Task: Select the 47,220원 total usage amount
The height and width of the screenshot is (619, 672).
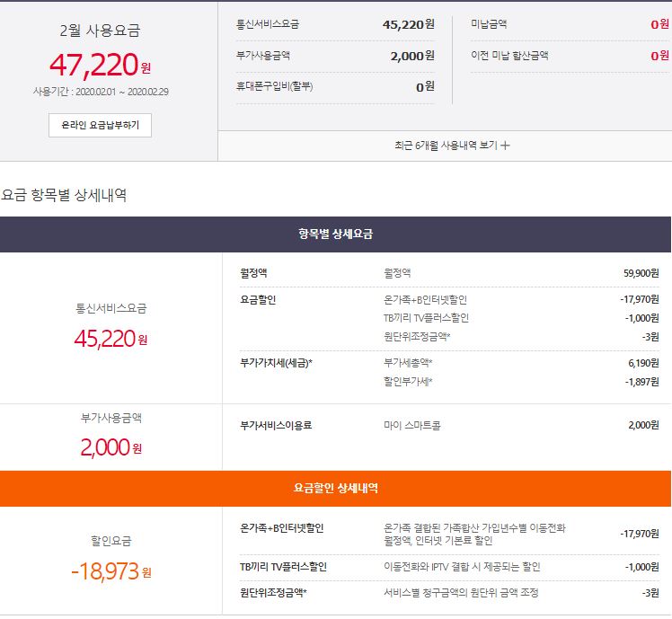Action: coord(100,66)
